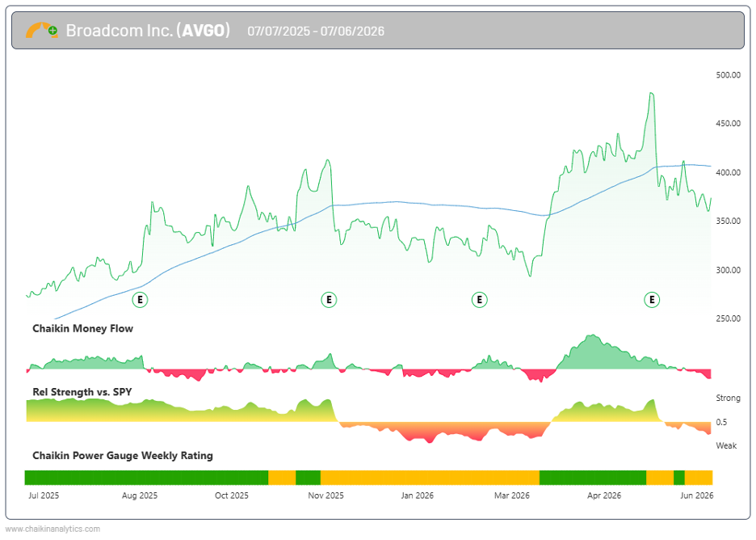Click the Chaikin Power Gauge logo icon
The height and width of the screenshot is (540, 756).
click(41, 31)
